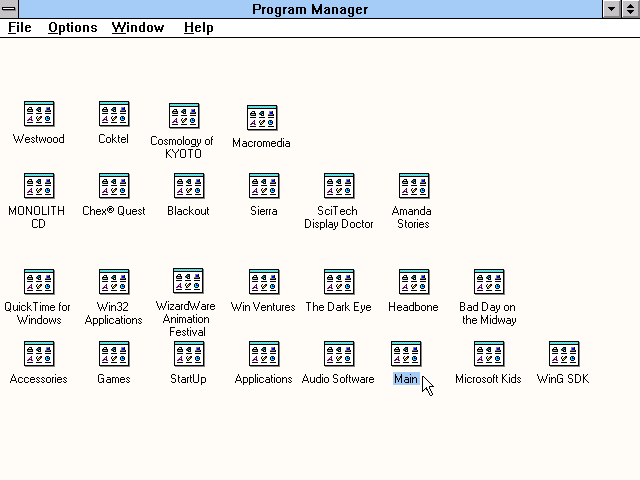Click the restore button with up-down arrows

click(631, 9)
